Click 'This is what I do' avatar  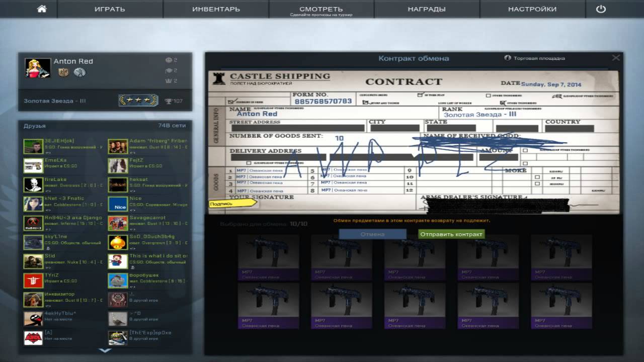(118, 261)
